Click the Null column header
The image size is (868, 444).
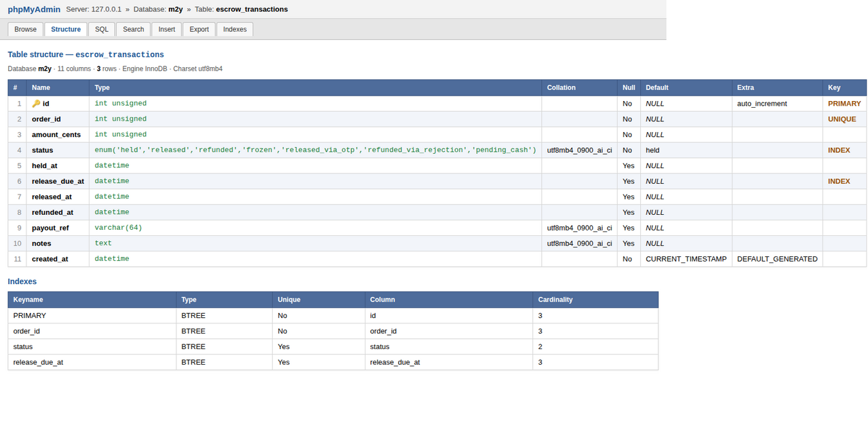point(629,87)
